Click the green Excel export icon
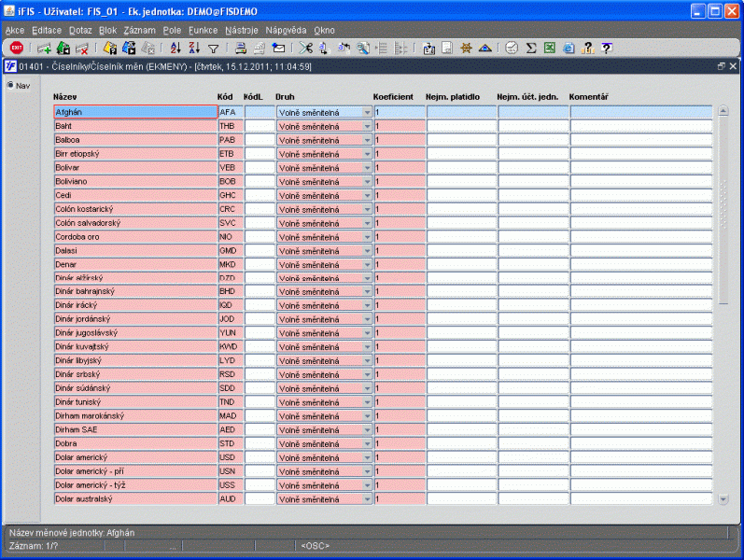Viewport: 744px width, 560px height. [x=550, y=48]
